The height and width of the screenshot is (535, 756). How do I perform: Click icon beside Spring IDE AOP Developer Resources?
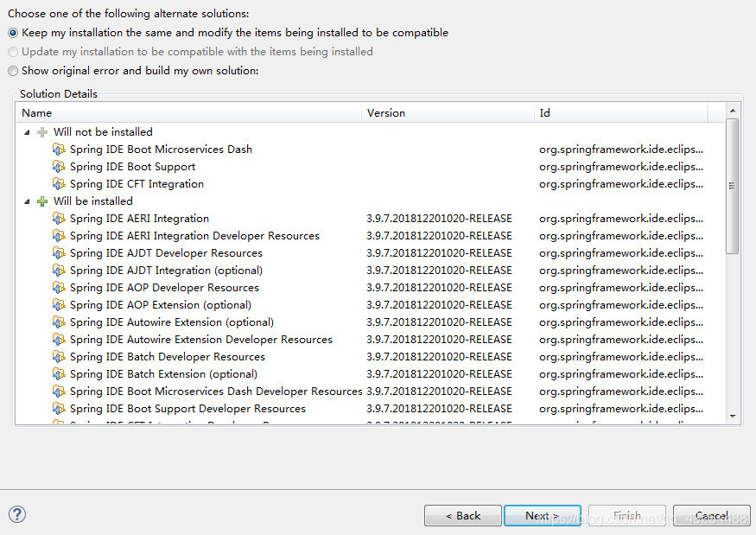(59, 288)
